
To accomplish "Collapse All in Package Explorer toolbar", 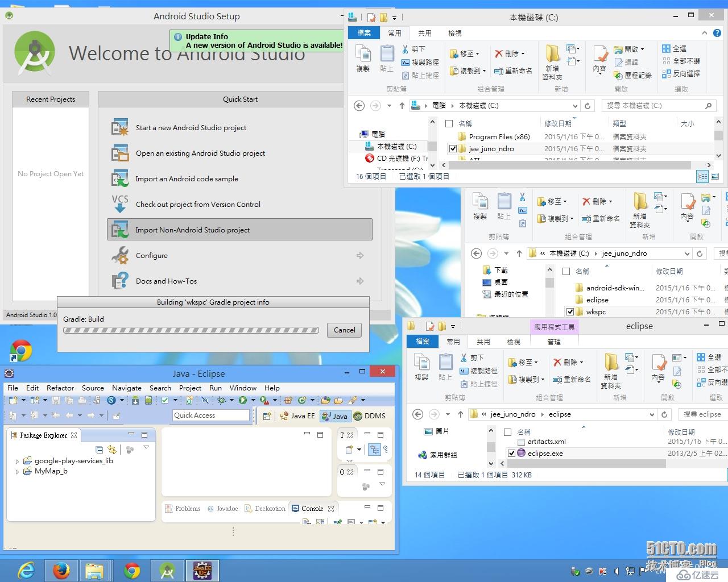I will (100, 450).
